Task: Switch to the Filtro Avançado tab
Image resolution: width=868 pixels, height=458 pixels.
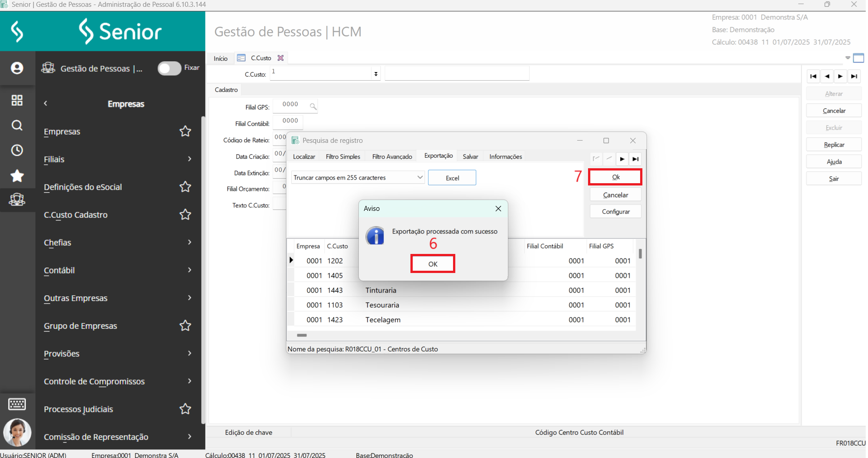Action: point(392,156)
